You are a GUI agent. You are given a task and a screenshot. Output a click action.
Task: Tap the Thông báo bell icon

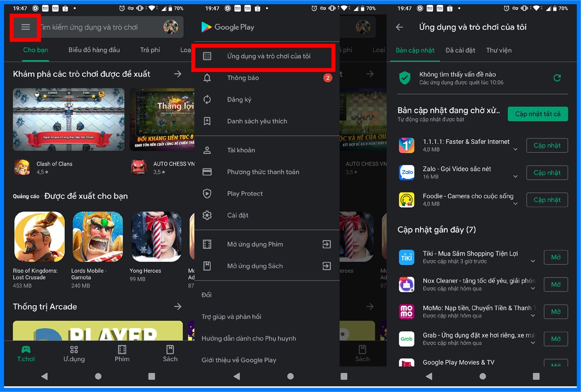(207, 78)
